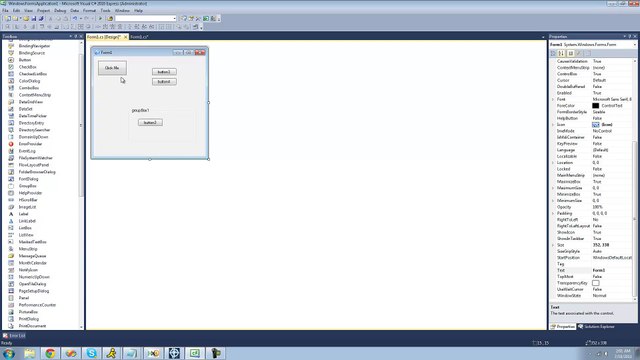Screen dimensions: 640x360
Task: Expand the Location property node
Action: point(553,162)
